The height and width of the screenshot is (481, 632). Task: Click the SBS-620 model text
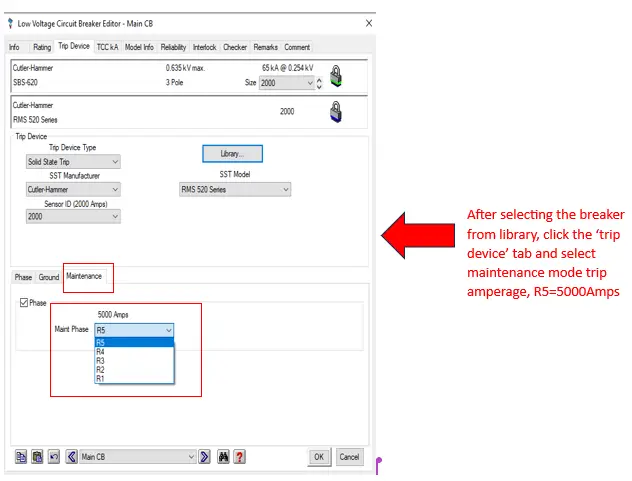point(25,83)
